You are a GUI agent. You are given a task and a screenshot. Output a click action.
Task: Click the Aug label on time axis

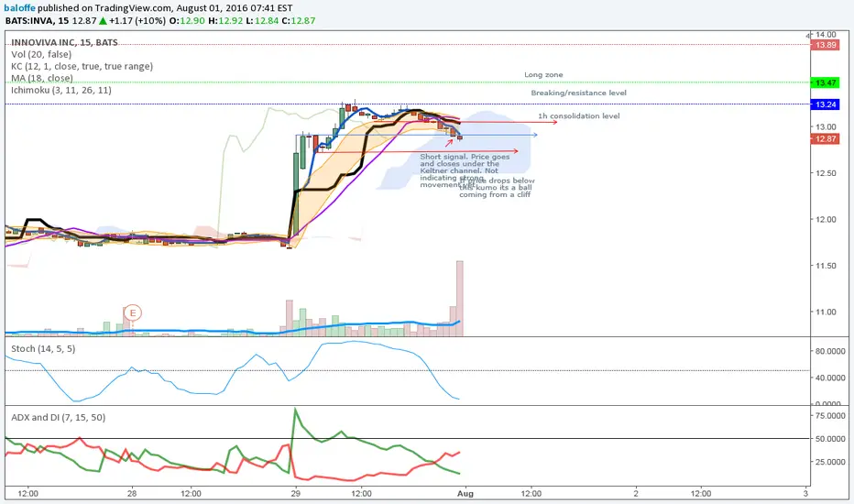(x=465, y=494)
